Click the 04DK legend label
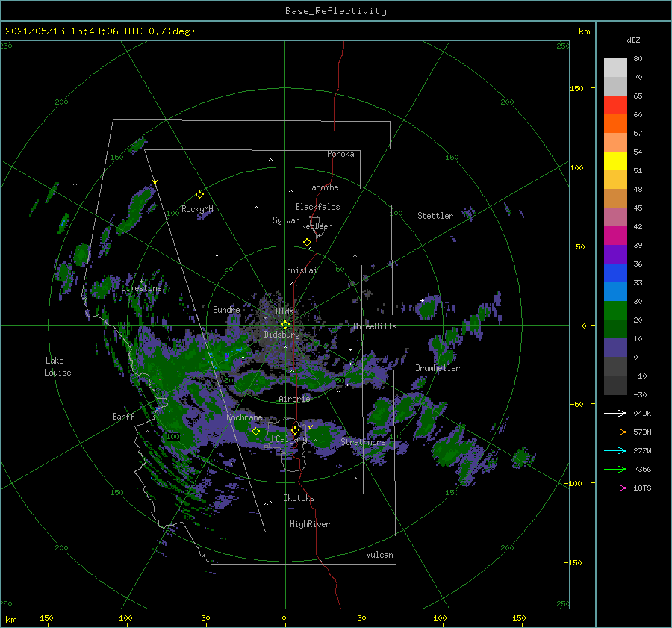672x628 pixels. click(642, 413)
